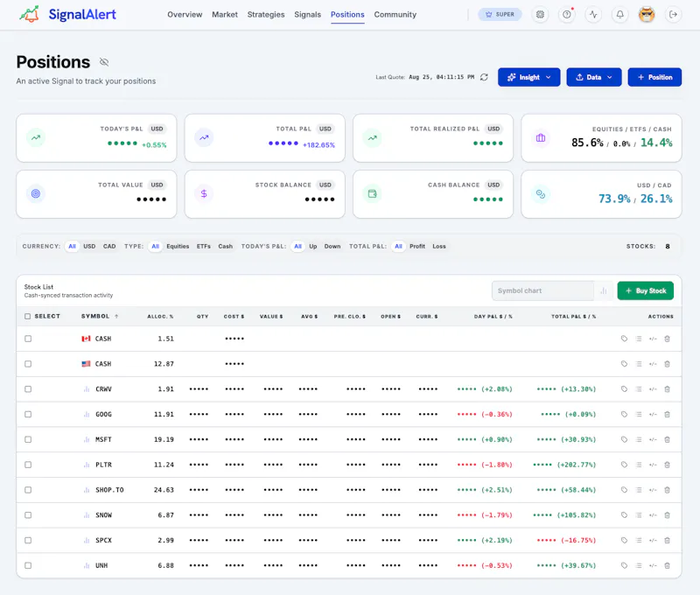Switch to the Market tab

click(225, 15)
